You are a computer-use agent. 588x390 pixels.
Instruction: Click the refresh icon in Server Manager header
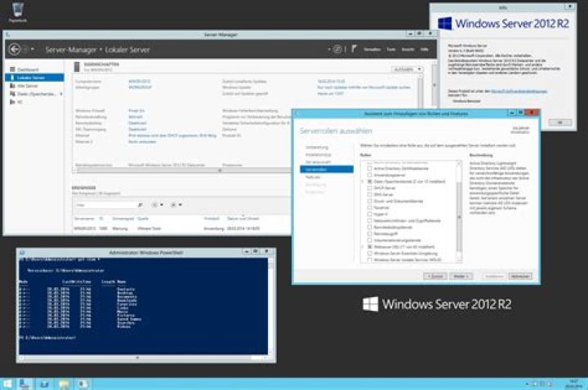[x=337, y=49]
